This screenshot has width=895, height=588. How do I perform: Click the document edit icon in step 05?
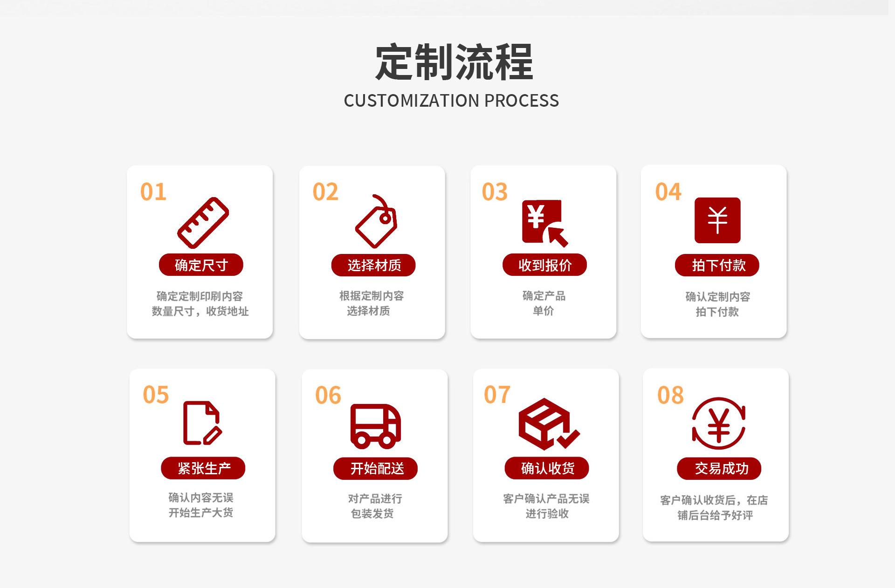coord(202,423)
